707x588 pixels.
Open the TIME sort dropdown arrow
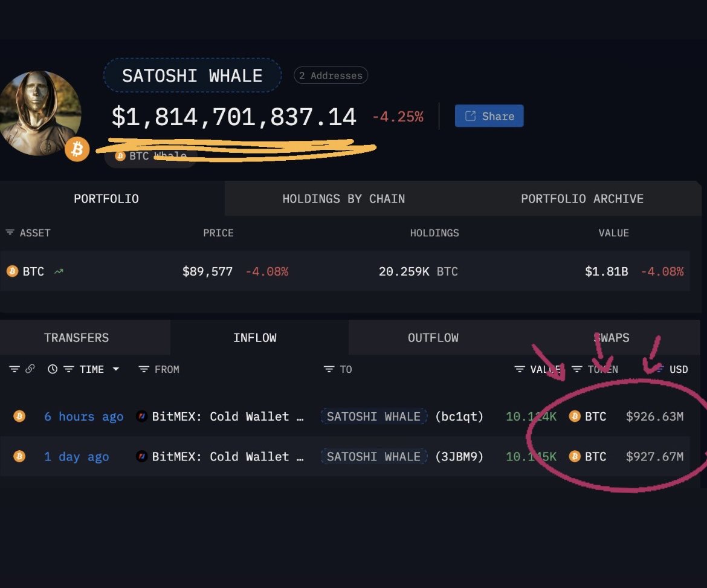[x=115, y=369]
